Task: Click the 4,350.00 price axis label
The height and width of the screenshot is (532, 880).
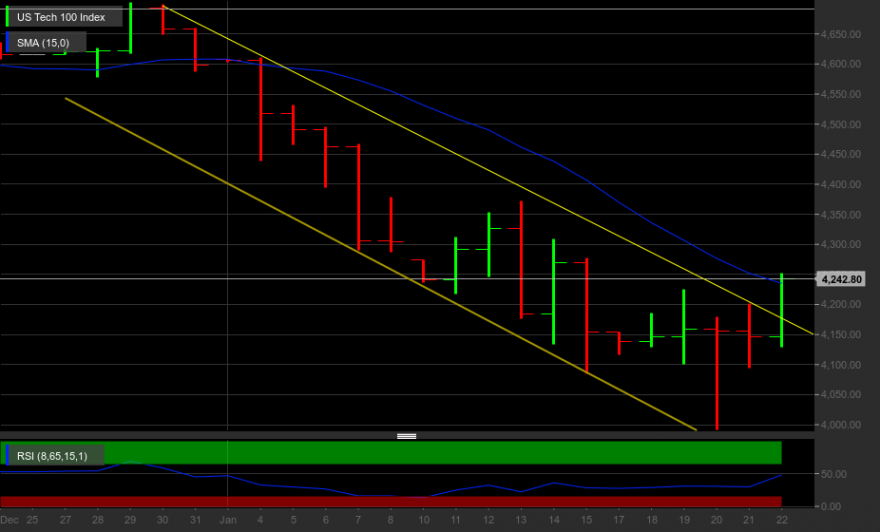Action: (x=840, y=214)
